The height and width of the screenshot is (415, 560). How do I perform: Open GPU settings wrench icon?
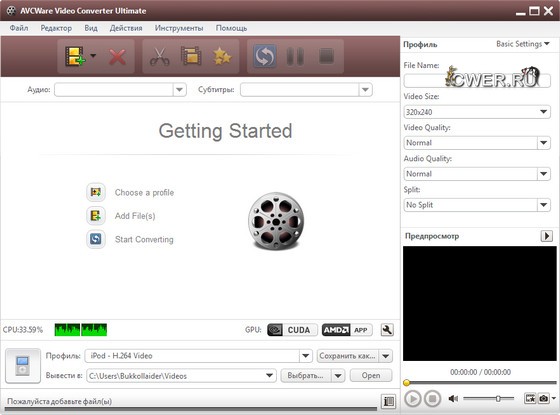[387, 330]
